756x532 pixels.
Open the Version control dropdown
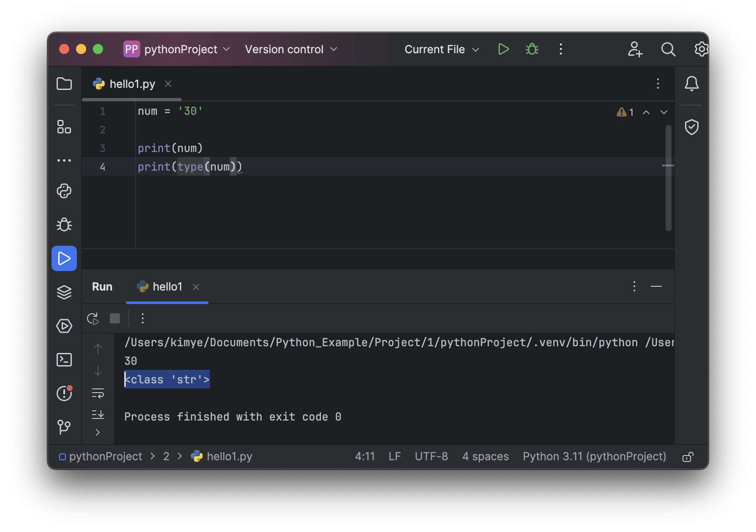291,49
